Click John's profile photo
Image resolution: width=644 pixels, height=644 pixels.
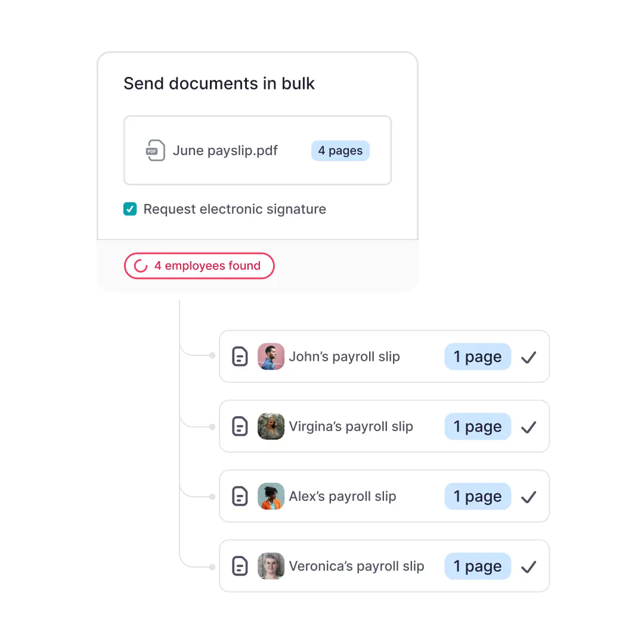(271, 357)
